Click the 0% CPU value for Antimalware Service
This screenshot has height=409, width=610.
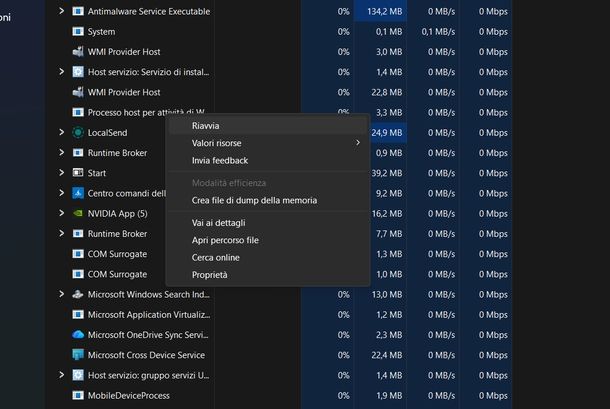point(343,12)
